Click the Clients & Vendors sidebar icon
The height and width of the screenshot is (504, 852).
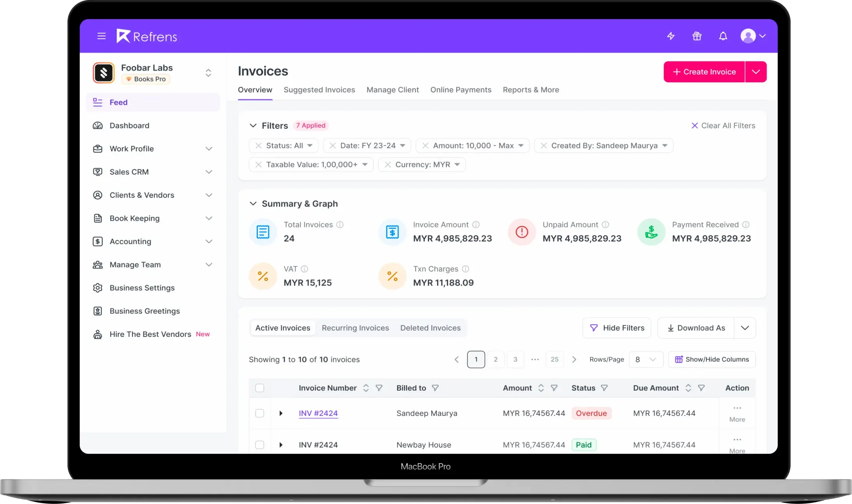click(x=97, y=195)
